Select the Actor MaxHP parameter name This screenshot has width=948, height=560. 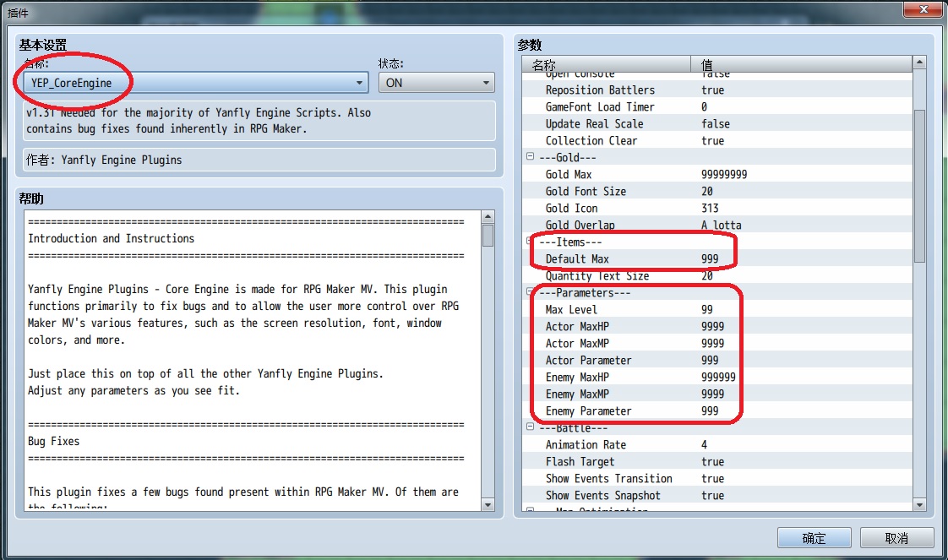(577, 327)
